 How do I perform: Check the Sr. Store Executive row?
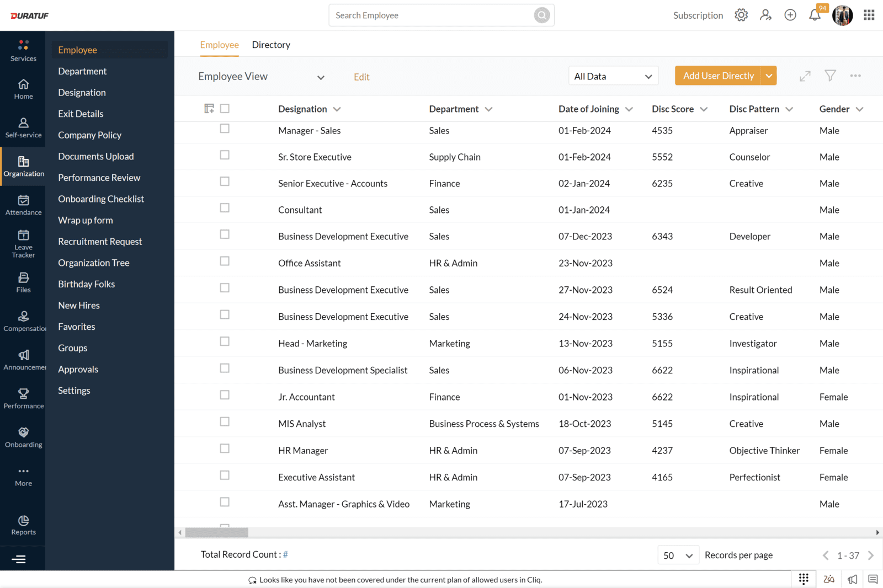point(225,155)
